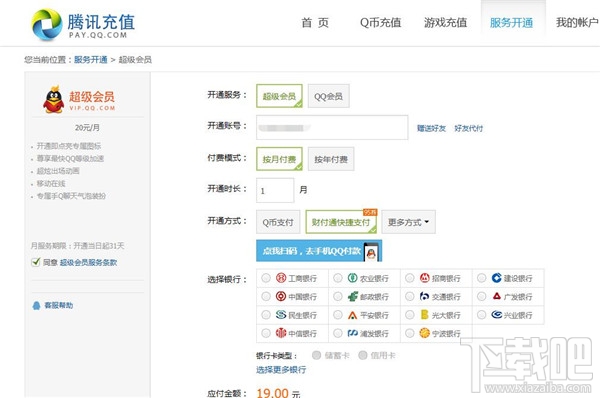Select the 邮政银行 radio button
600x398 pixels.
338,296
